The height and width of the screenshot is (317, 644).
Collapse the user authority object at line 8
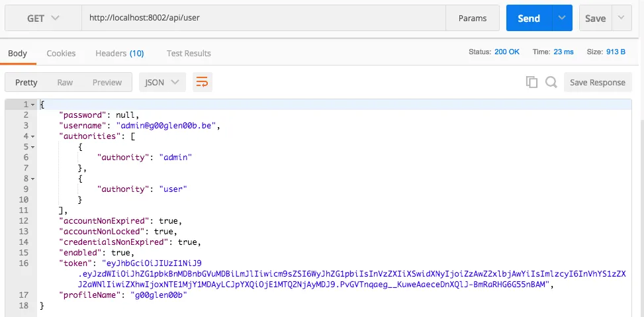click(x=32, y=179)
